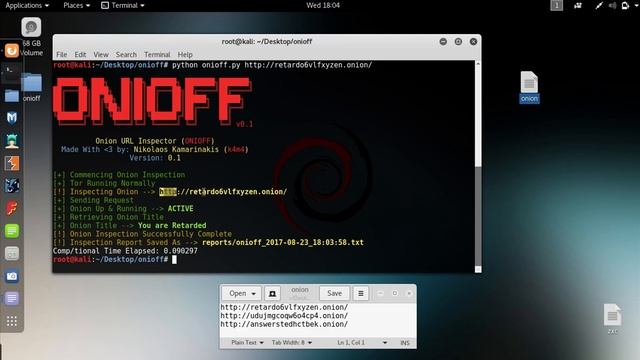
Task: Click the volume speaker icon in top bar
Action: coord(612,5)
